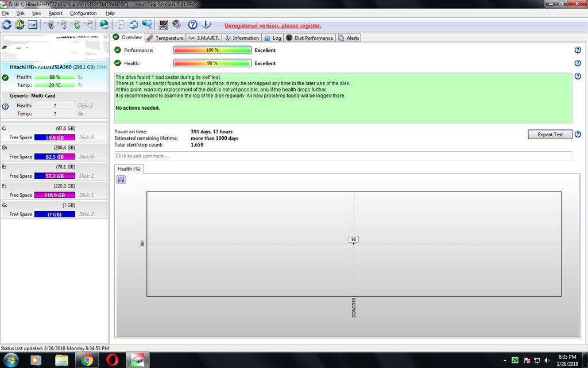Refresh disk status with the circular arrows icon
The image size is (588, 368).
tap(7, 25)
